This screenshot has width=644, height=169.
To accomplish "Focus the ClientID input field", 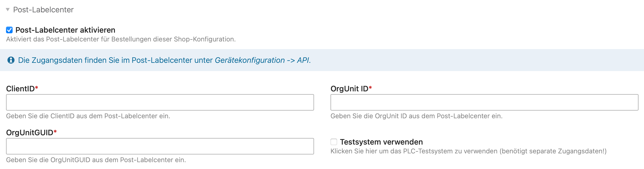I will [x=160, y=102].
